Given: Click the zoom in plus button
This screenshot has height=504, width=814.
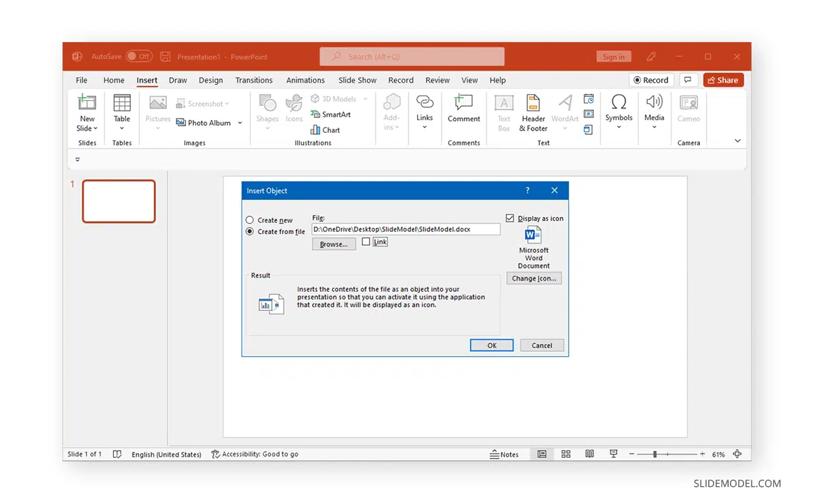Looking at the screenshot, I should pyautogui.click(x=701, y=454).
